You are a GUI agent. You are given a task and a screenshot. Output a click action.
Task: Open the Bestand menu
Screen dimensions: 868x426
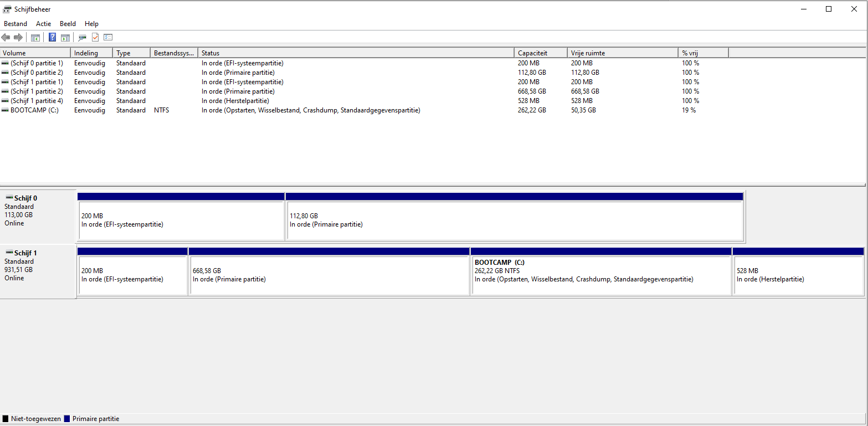(x=16, y=24)
